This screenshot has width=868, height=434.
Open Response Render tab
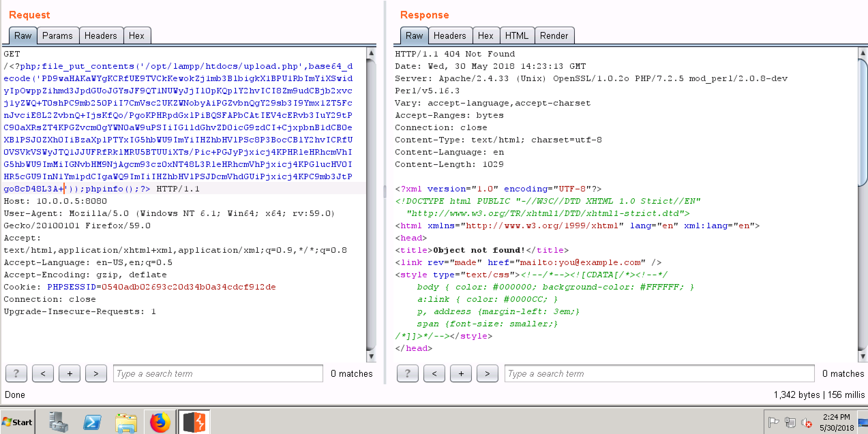pos(554,36)
